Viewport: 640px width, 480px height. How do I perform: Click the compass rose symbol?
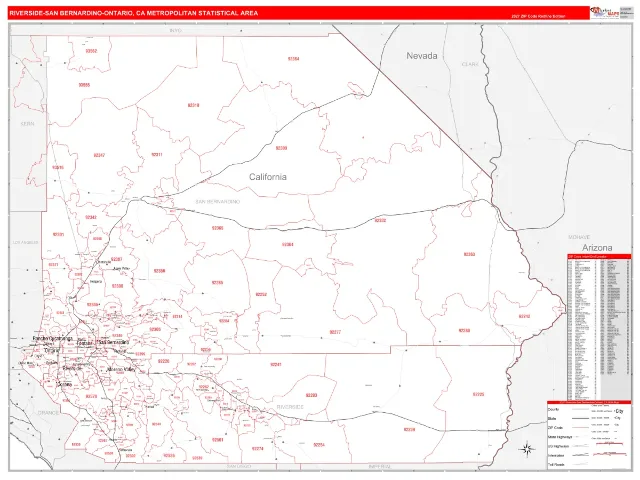(x=527, y=449)
